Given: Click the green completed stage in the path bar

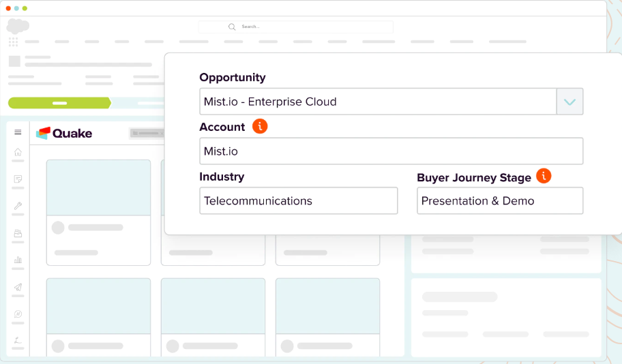Looking at the screenshot, I should 59,103.
